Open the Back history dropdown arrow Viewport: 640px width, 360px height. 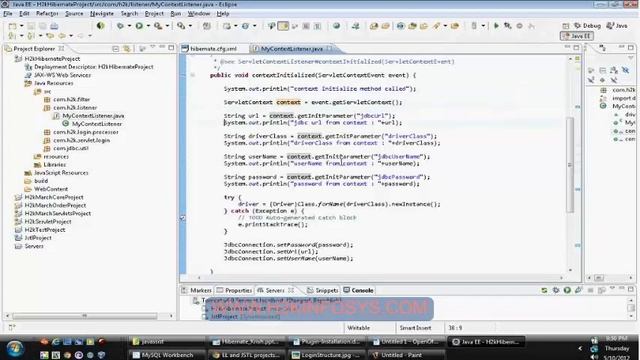[71, 36]
